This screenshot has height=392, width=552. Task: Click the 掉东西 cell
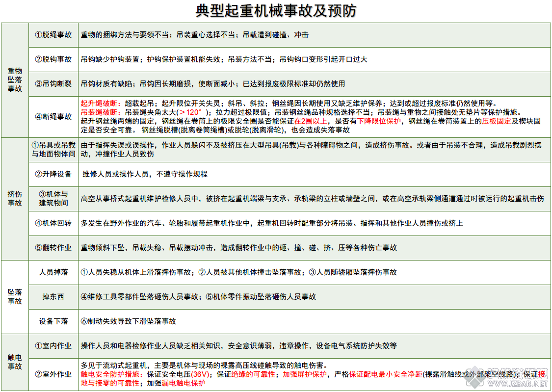(53, 297)
